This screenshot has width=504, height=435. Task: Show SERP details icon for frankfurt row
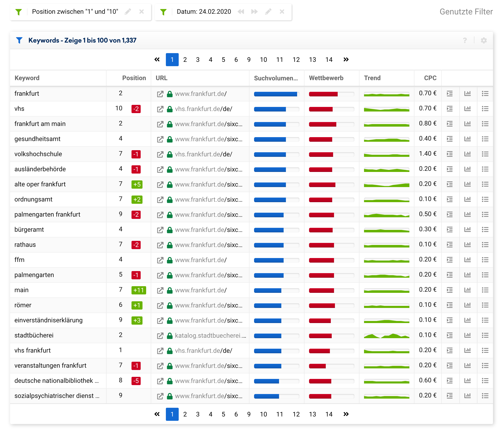(x=450, y=94)
